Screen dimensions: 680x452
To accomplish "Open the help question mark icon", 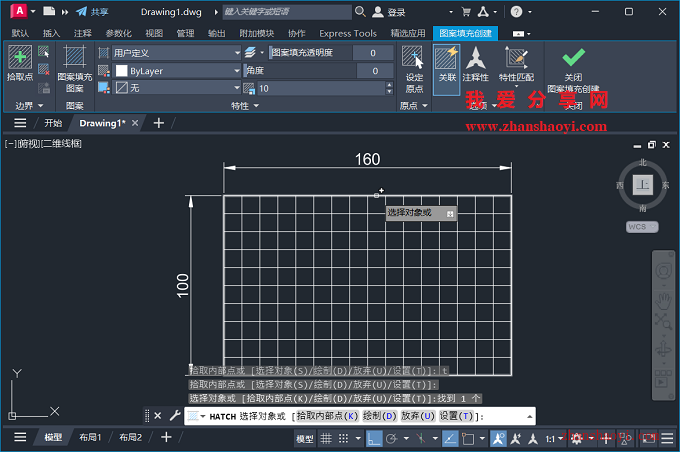I will [x=516, y=12].
